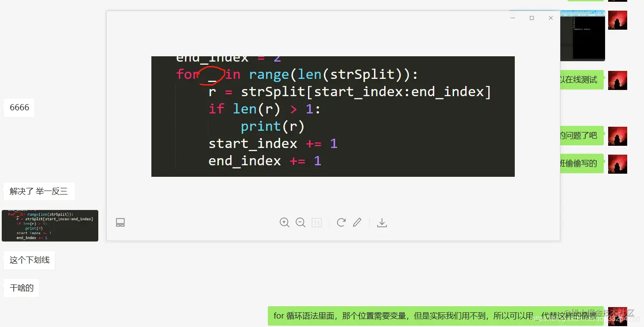
Task: Open the code screenshot thumbnail in chat
Action: click(x=50, y=226)
